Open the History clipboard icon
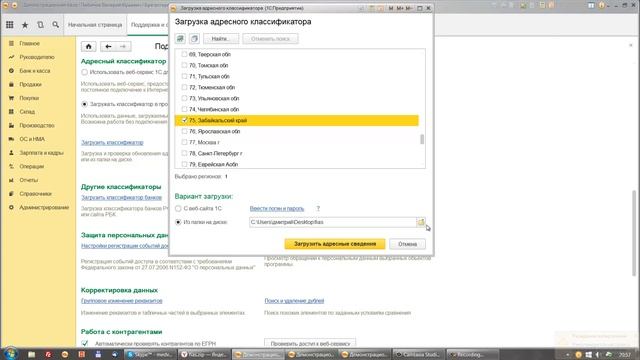 coord(40,25)
